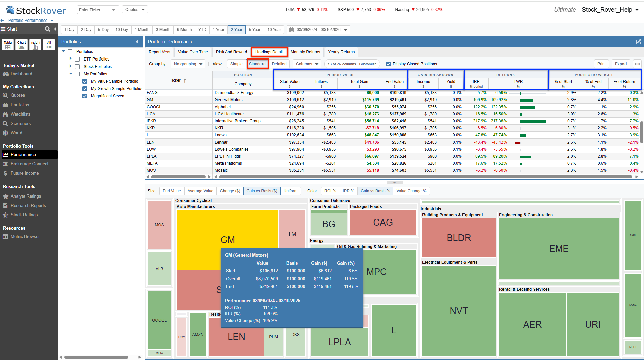Open the Enter Ticker dropdown

114,10
